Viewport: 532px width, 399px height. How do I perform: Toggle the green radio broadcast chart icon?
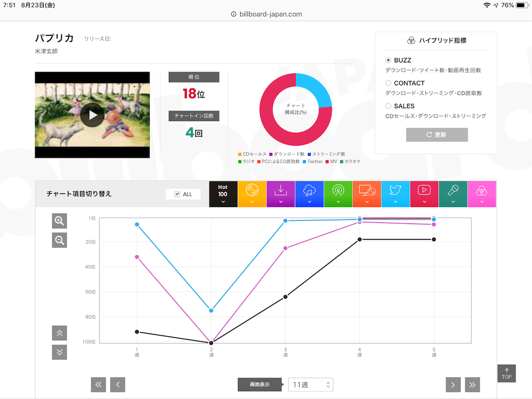(x=338, y=194)
